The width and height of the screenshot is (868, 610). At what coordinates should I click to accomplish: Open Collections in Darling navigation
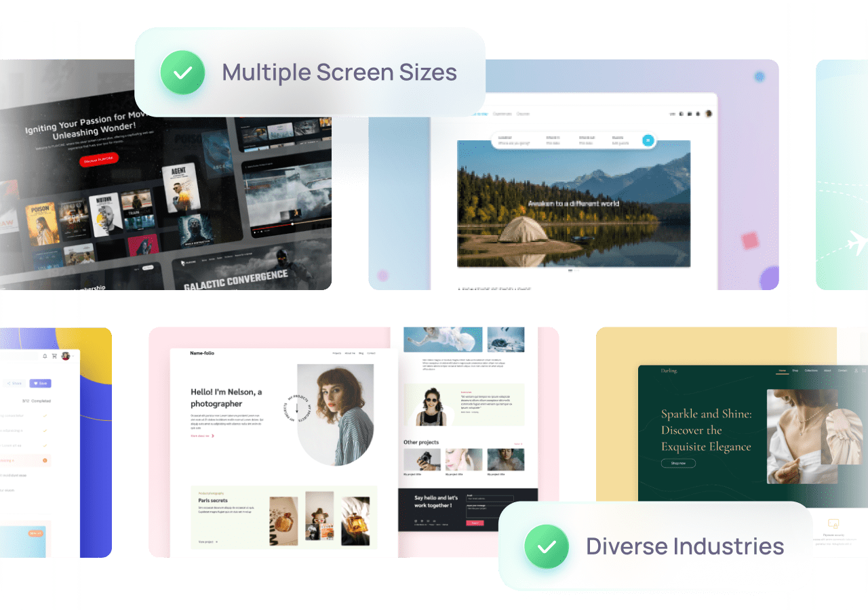pyautogui.click(x=812, y=371)
